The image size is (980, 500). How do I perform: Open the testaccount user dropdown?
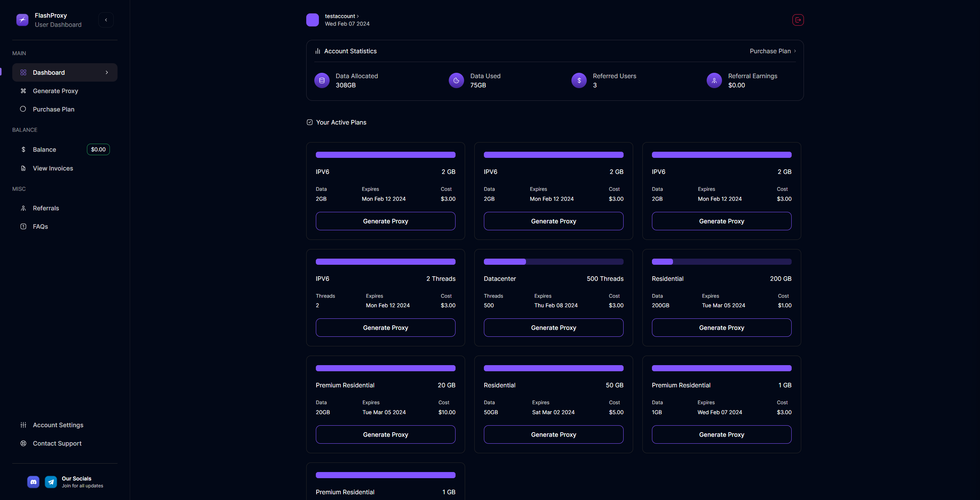pos(341,16)
